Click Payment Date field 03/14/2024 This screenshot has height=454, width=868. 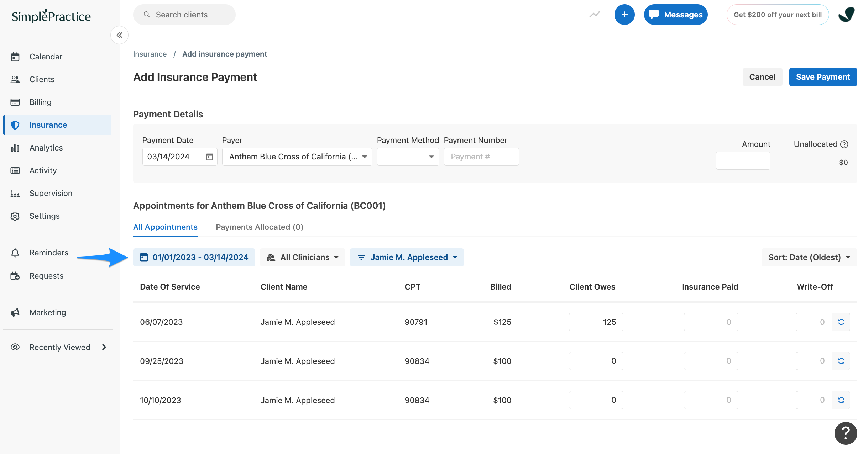[x=180, y=157]
